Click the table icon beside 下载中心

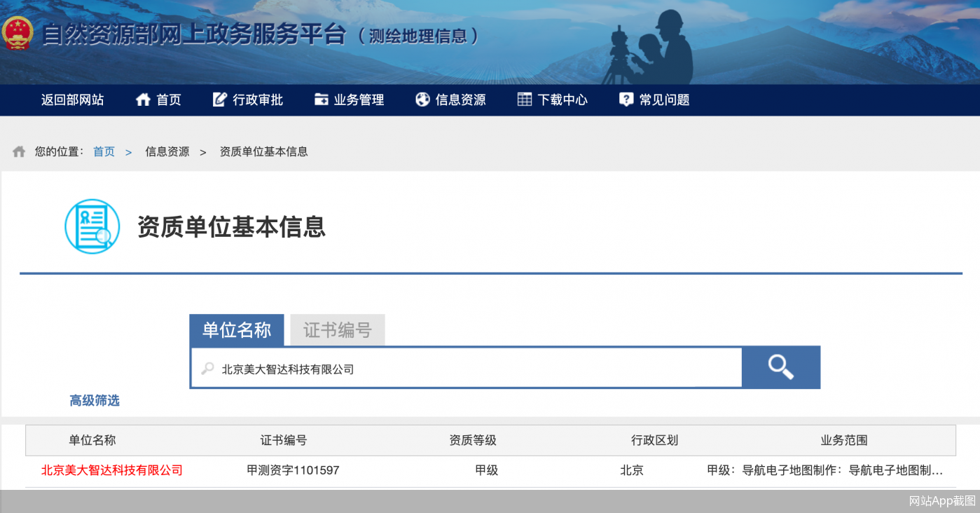[x=525, y=100]
